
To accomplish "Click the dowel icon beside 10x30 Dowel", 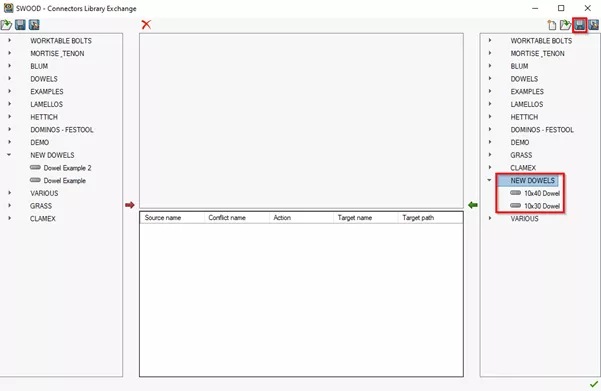I will pos(516,205).
